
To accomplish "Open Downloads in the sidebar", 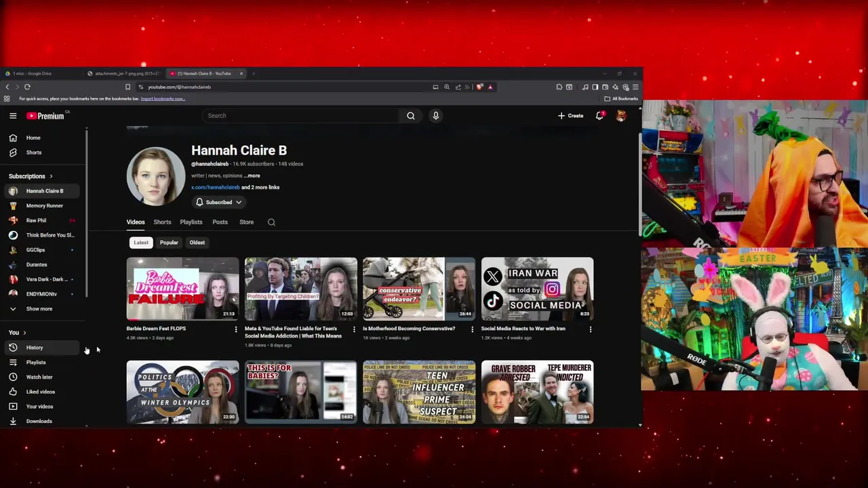I will [43, 421].
